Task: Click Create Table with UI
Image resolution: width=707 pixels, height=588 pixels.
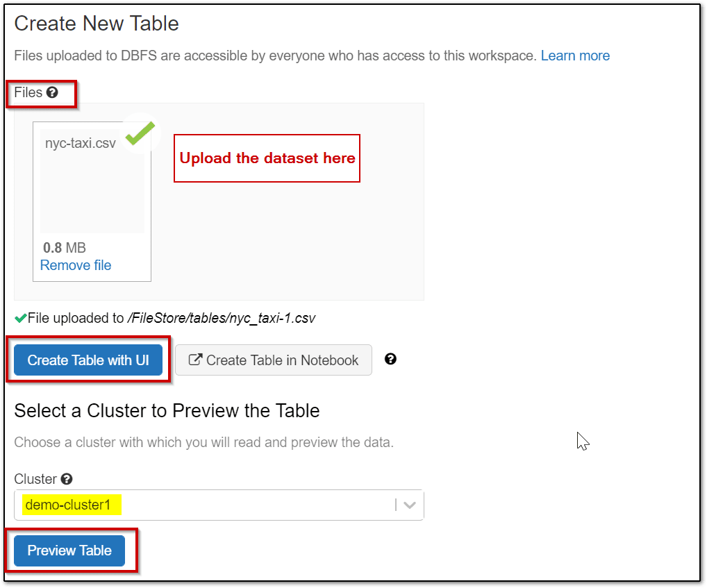Action: click(88, 359)
